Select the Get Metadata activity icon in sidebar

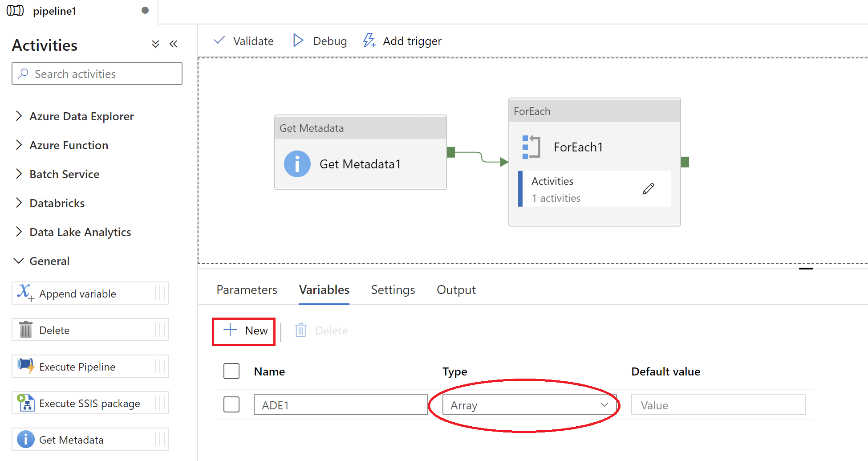click(x=25, y=440)
